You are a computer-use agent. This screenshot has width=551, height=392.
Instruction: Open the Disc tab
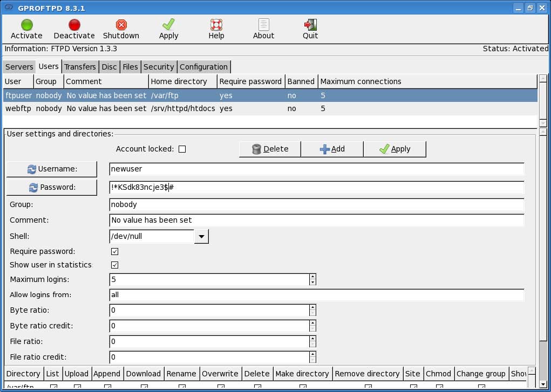(109, 67)
